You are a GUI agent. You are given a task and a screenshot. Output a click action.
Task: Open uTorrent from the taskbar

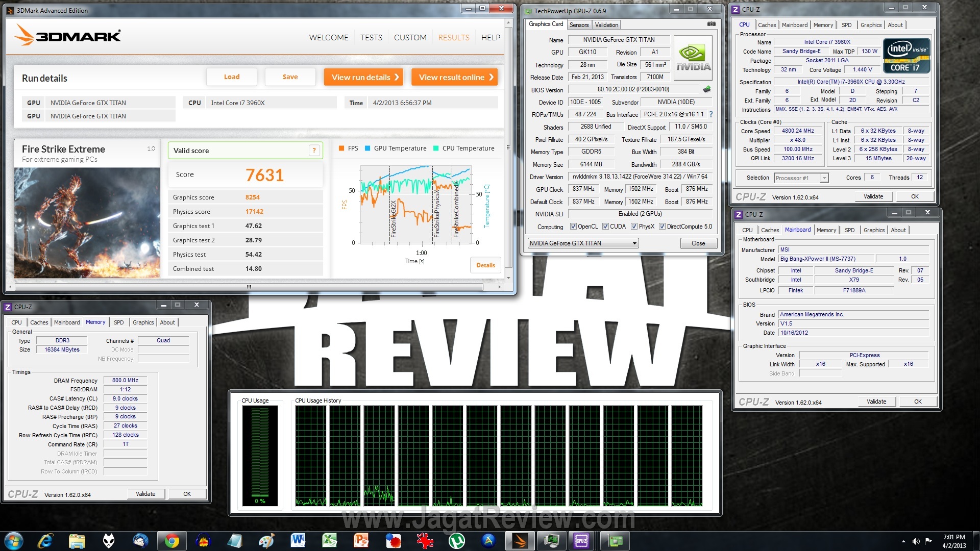[x=456, y=541]
